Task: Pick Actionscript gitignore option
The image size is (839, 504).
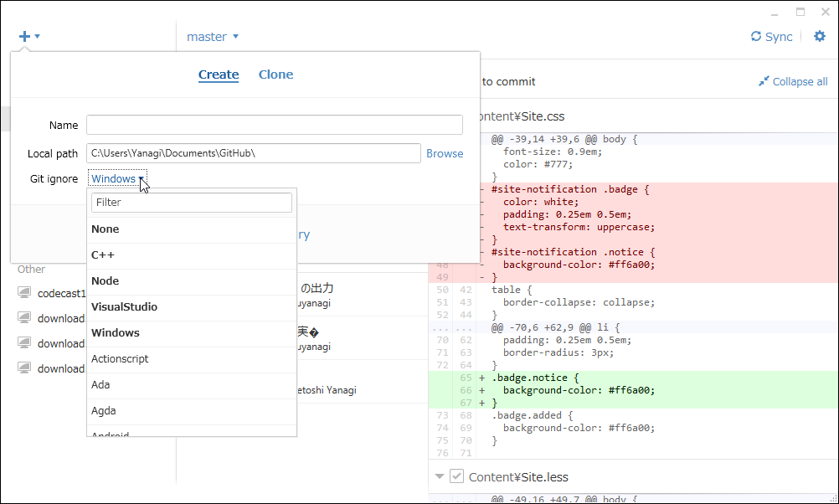Action: 120,358
